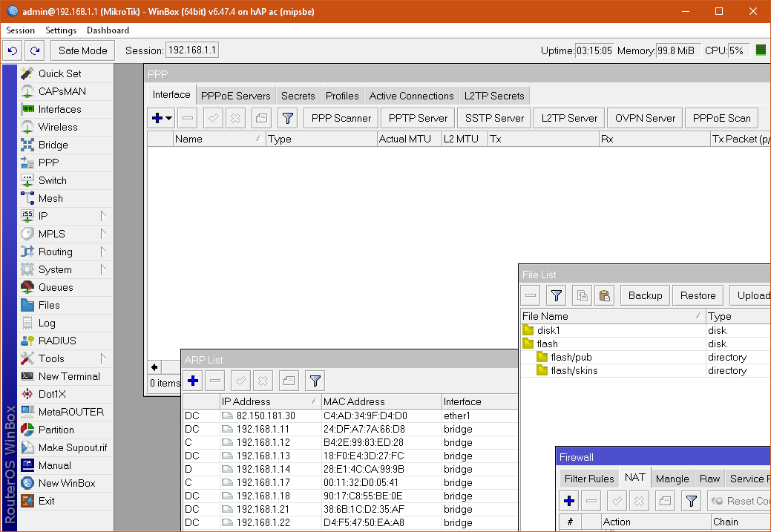Screen dimensions: 771x532
Task: Switch to the Active Connections tab
Action: click(411, 96)
